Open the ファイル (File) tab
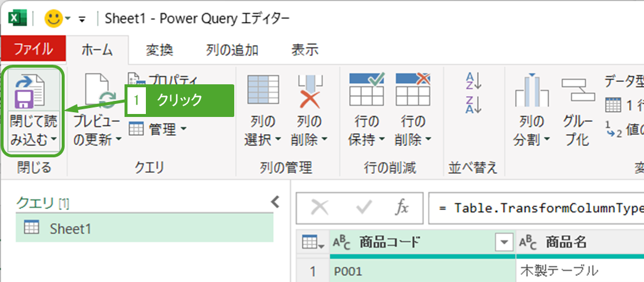The image size is (644, 282). coord(33,49)
